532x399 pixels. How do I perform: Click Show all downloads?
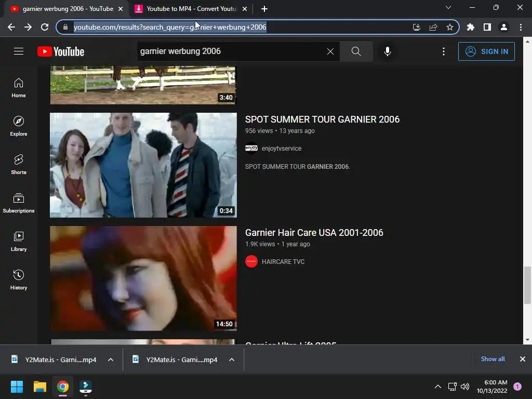point(493,359)
